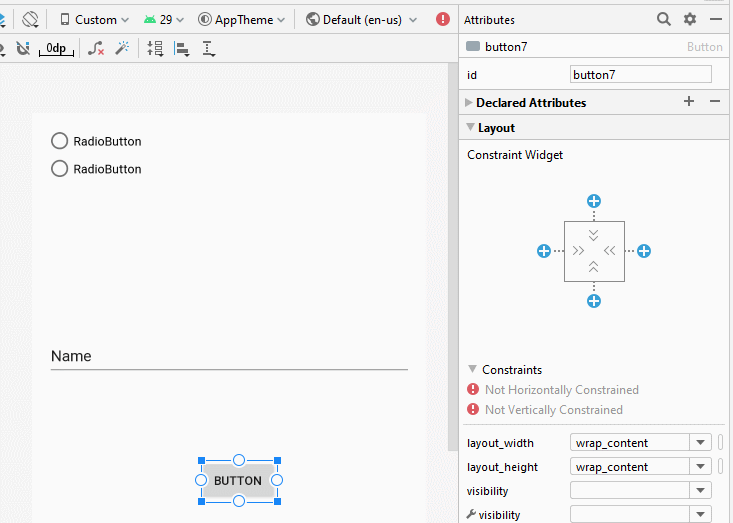The width and height of the screenshot is (733, 523).
Task: Click the BUTTON widget on canvas
Action: [238, 480]
